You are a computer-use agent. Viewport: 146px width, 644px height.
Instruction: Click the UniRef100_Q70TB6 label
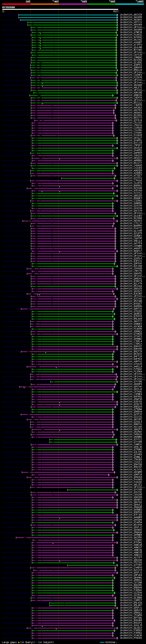tap(131, 382)
